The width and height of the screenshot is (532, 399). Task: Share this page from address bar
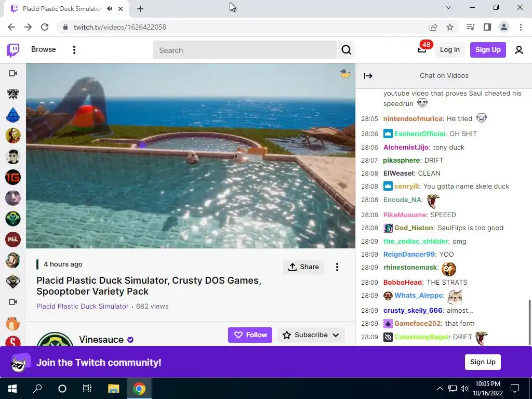coord(433,27)
